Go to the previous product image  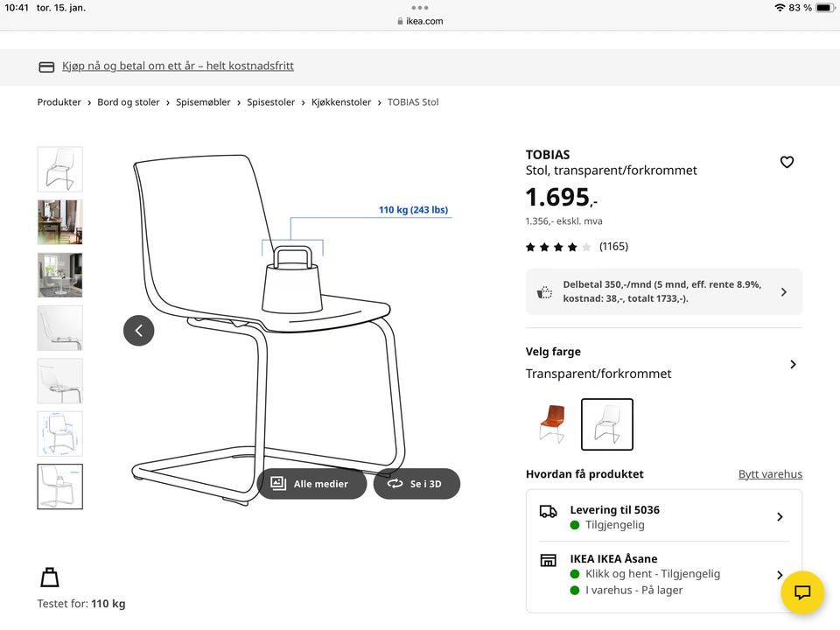pos(138,330)
